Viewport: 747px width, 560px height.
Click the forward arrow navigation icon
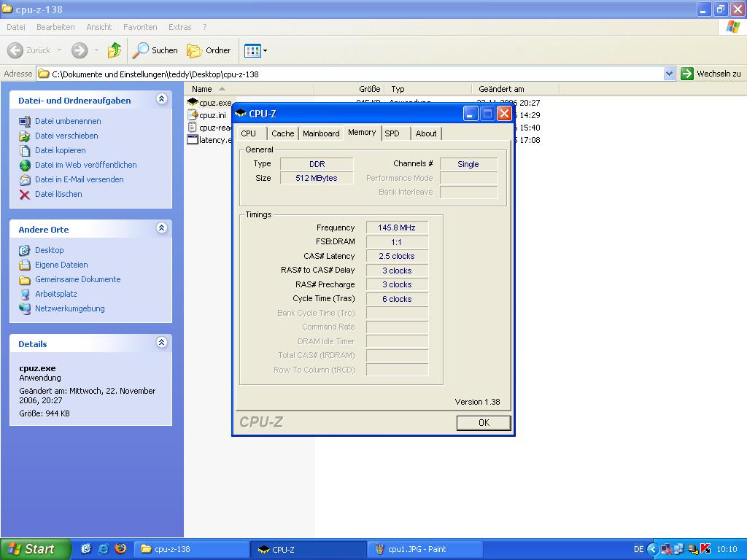[x=80, y=50]
